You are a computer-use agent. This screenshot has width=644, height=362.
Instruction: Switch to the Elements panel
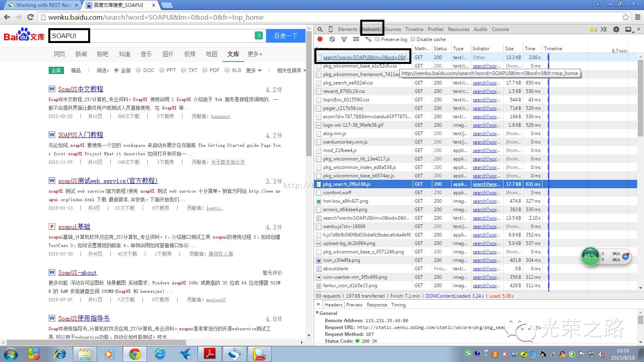pos(347,29)
